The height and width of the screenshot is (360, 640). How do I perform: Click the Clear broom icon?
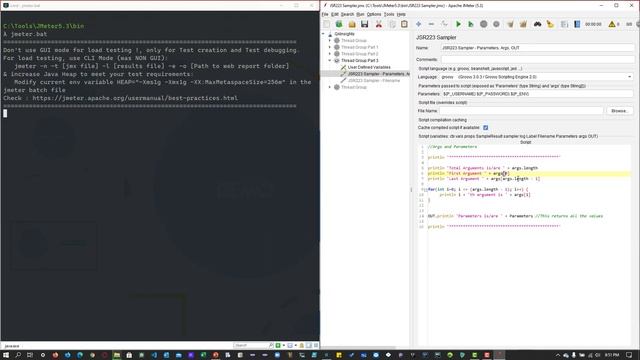click(x=510, y=24)
